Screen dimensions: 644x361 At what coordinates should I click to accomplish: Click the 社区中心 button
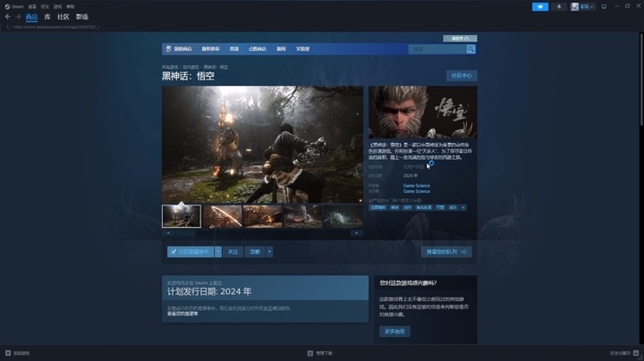(462, 75)
